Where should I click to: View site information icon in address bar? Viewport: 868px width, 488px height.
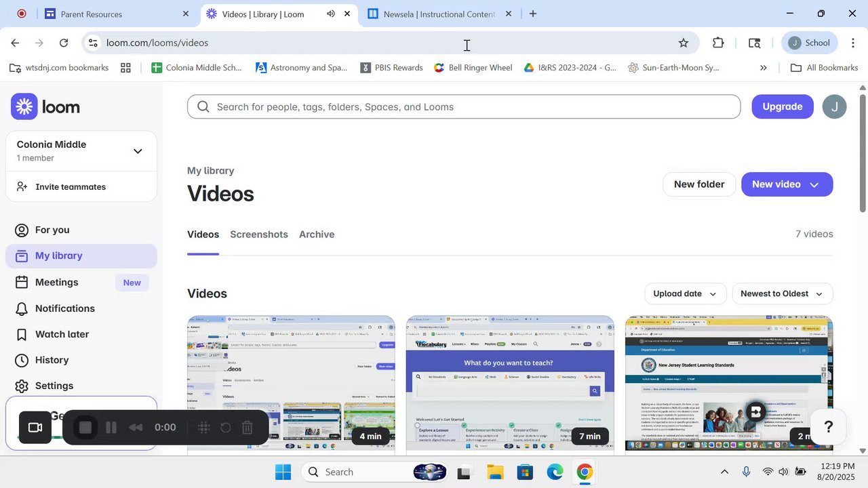click(x=93, y=43)
